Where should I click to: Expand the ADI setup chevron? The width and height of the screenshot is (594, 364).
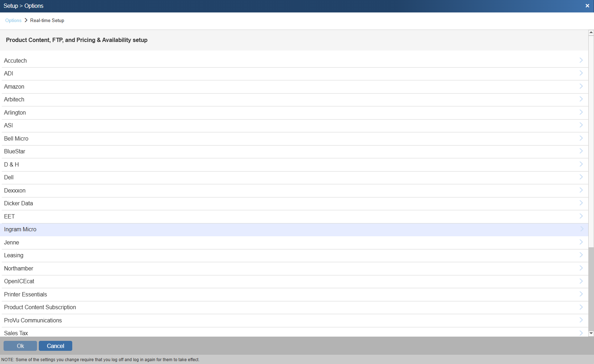tap(581, 73)
